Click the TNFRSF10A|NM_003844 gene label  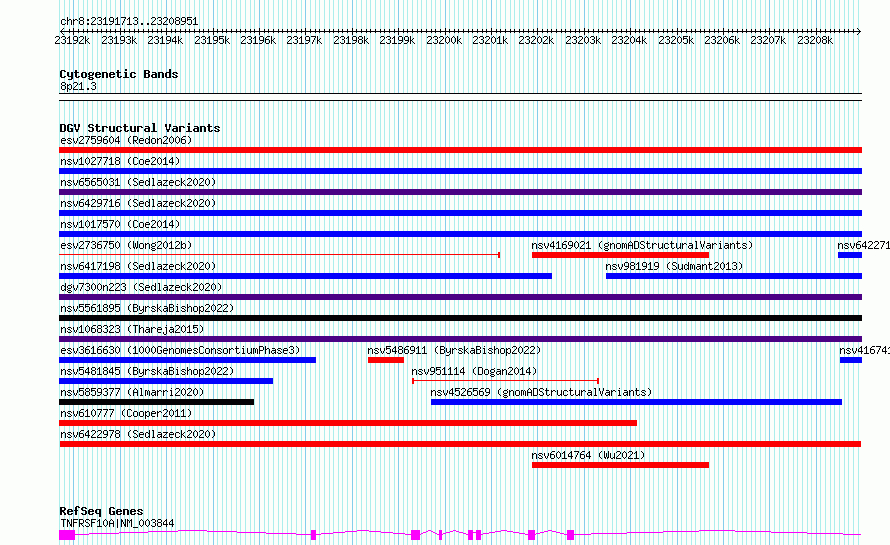pos(117,523)
